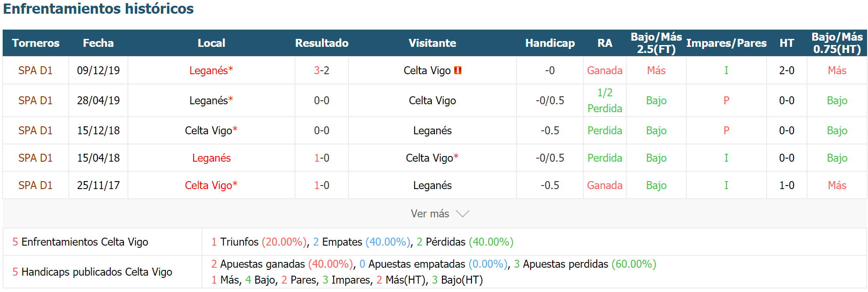Click the 0-0 result from 15/12/18
The image size is (868, 292).
pyautogui.click(x=322, y=130)
